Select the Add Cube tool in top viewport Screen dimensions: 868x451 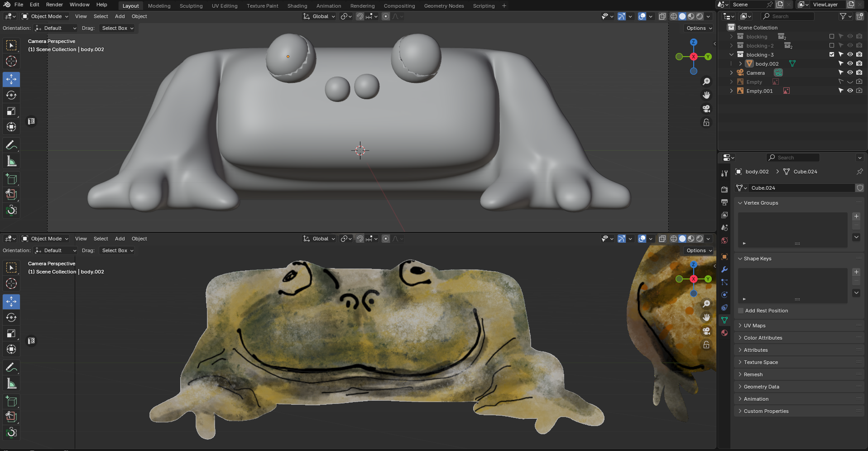pos(11,179)
